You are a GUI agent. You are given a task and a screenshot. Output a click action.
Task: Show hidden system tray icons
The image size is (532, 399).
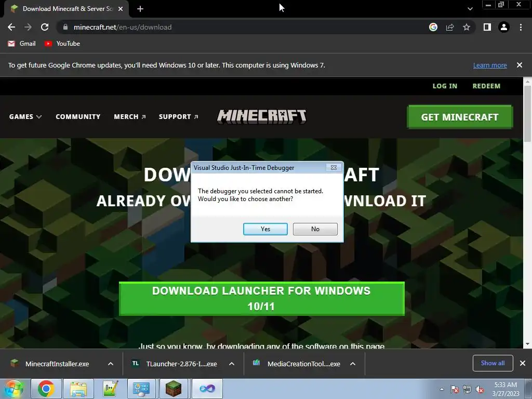(x=442, y=389)
